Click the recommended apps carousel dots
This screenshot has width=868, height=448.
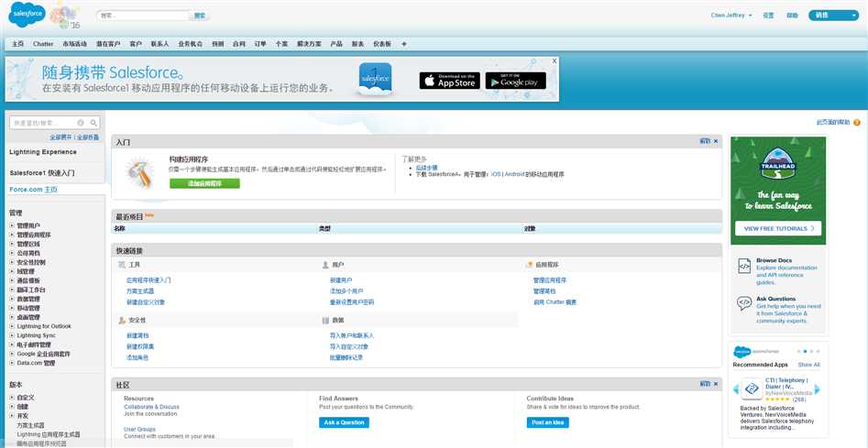click(808, 351)
